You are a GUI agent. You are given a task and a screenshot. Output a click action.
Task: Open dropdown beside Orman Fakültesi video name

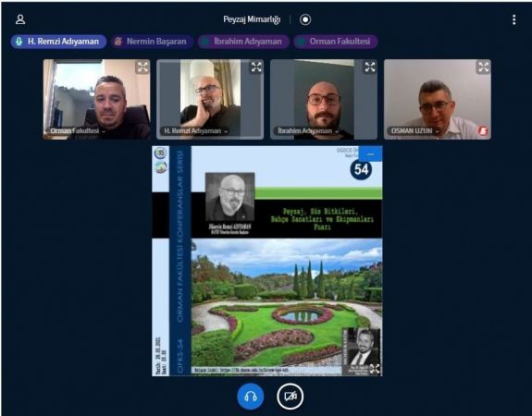pyautogui.click(x=103, y=131)
